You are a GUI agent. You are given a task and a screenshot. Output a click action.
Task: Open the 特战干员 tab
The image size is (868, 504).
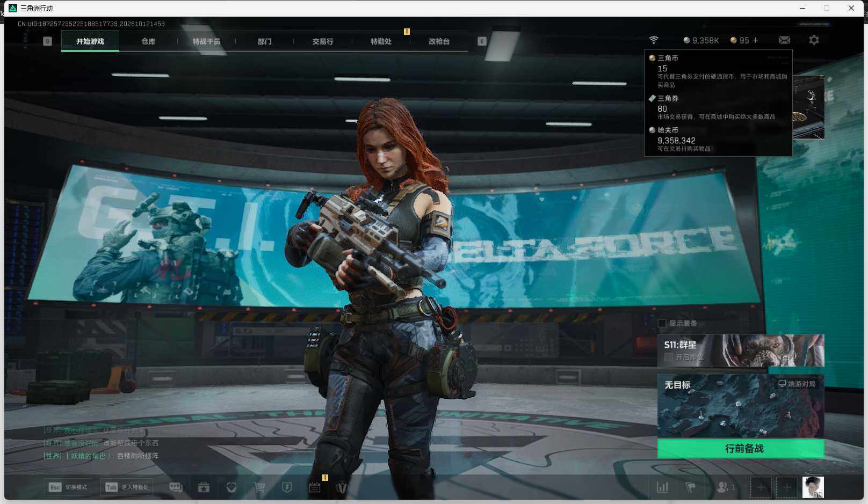(206, 41)
